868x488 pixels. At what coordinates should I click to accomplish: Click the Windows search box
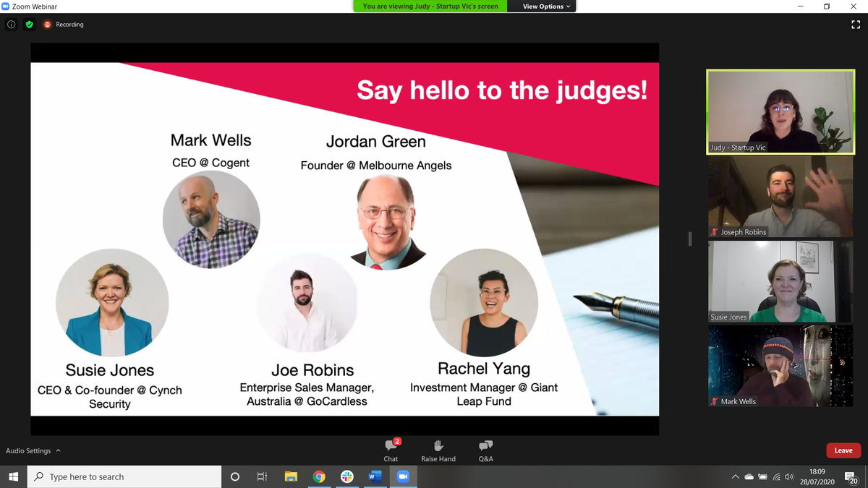(124, 476)
